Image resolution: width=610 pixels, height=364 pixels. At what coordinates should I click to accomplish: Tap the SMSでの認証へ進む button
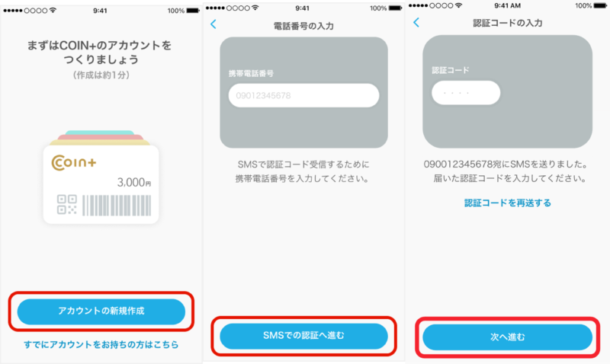[303, 336]
